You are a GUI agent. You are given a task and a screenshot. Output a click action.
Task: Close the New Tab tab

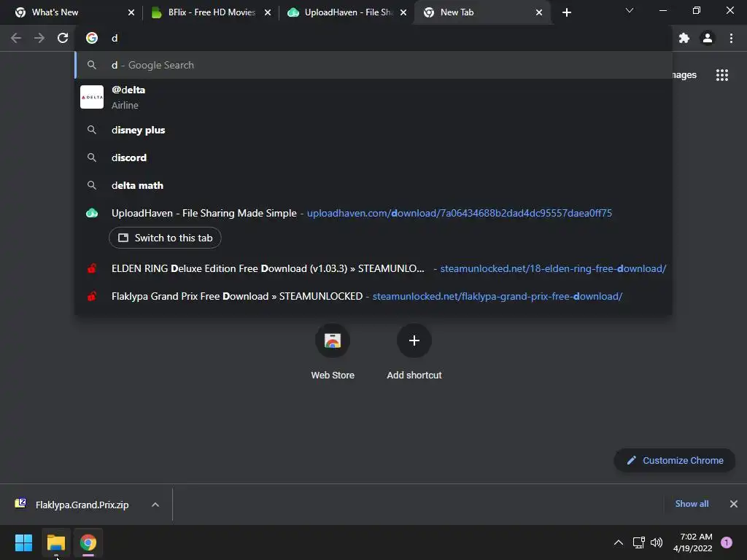click(539, 12)
